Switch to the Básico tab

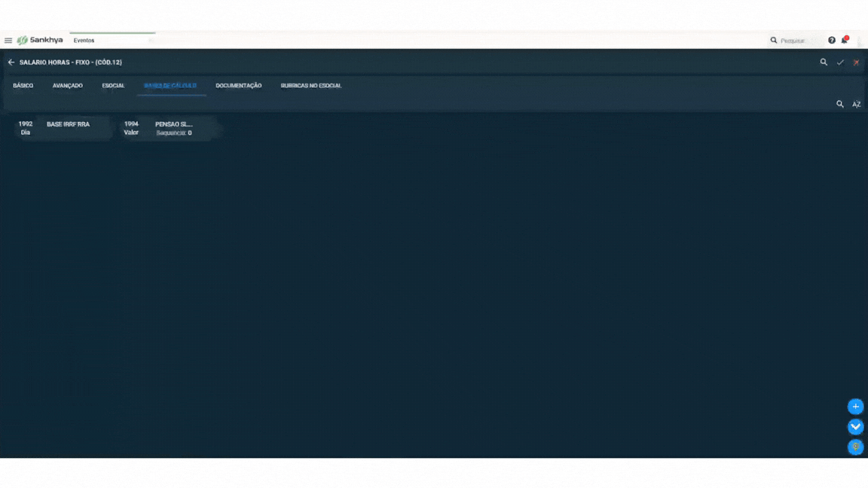click(23, 86)
